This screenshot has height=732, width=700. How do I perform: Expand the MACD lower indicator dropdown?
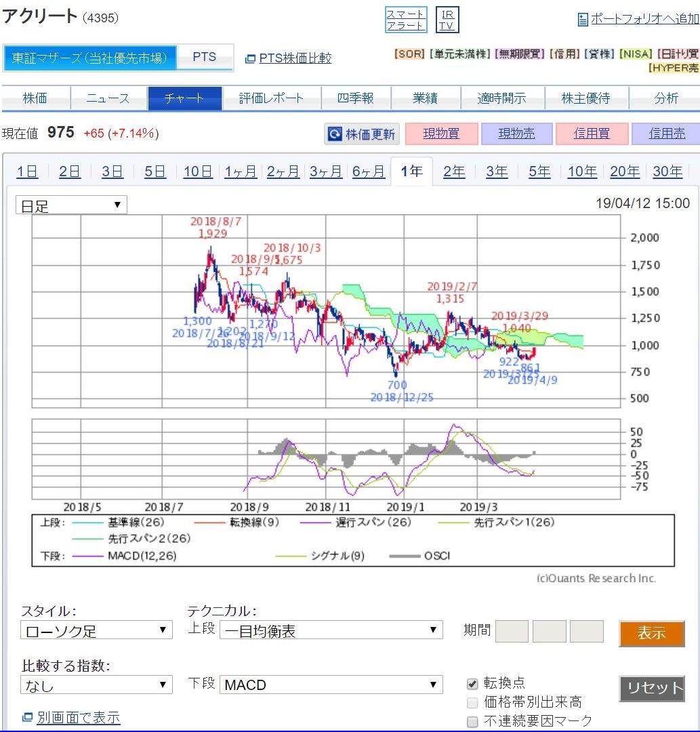point(331,685)
